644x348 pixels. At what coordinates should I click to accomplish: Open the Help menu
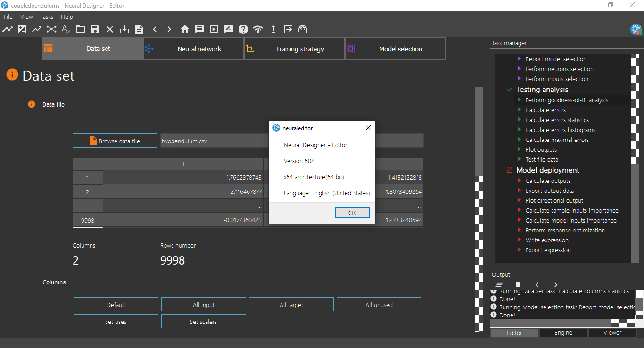tap(67, 17)
